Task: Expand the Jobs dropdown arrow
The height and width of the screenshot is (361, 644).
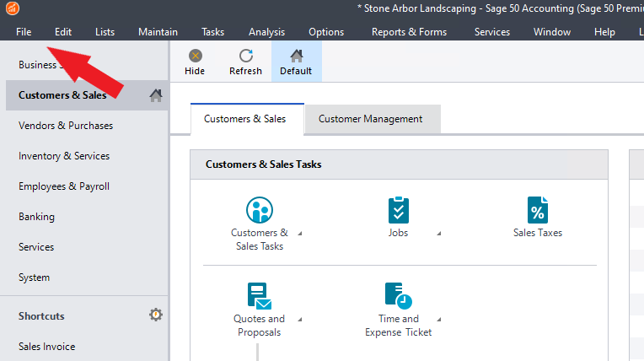Action: (438, 234)
